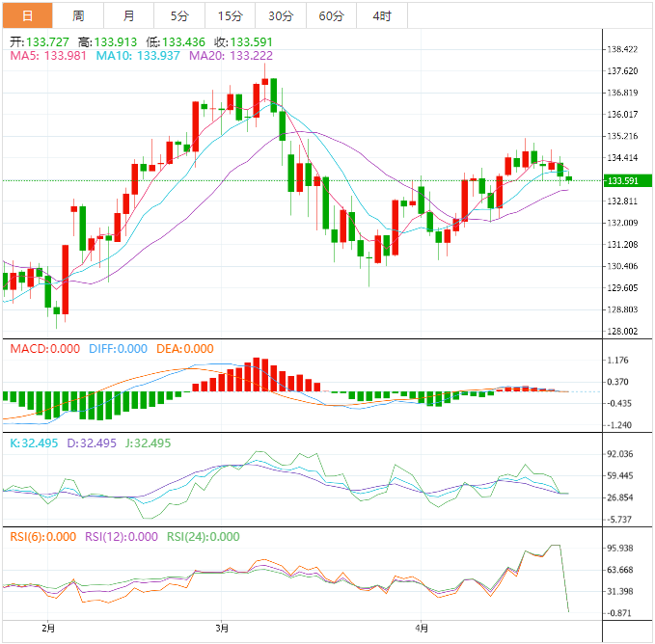Click the 3月 date axis marker

pos(223,628)
